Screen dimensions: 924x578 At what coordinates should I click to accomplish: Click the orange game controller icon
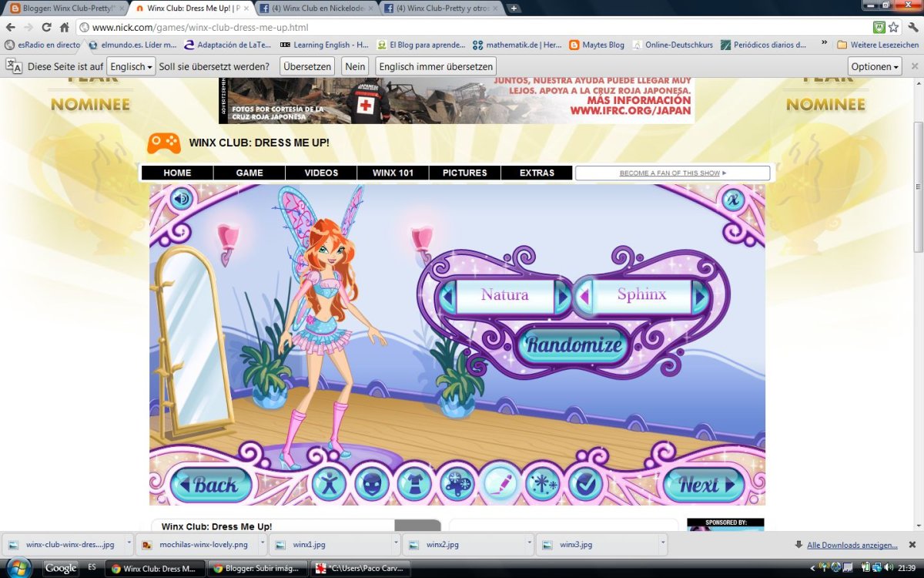[x=164, y=143]
